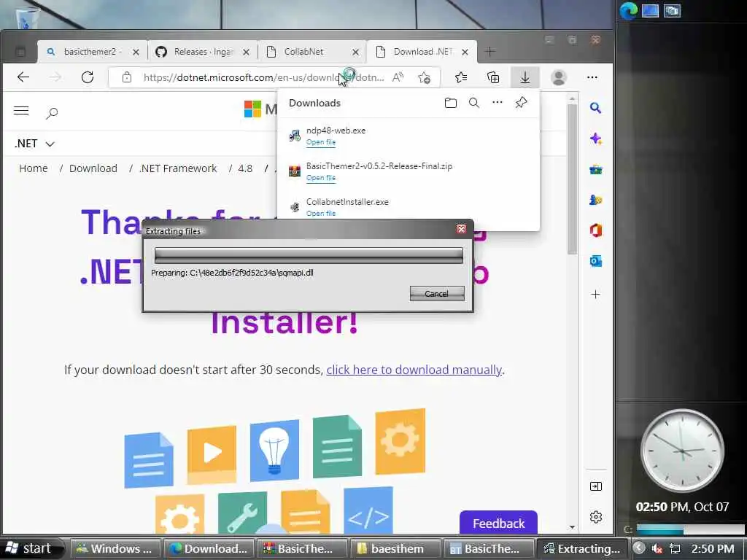This screenshot has height=560, width=747.
Task: Show hidden tray icons arrow
Action: click(x=639, y=548)
